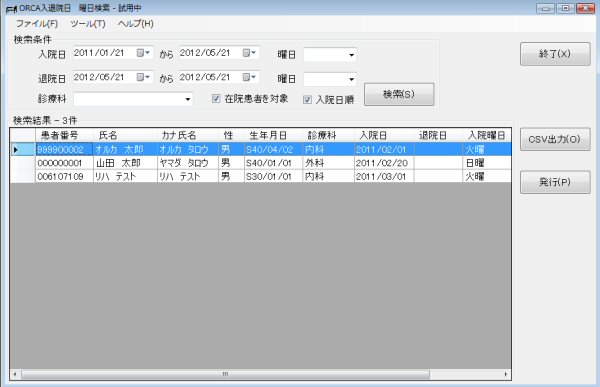Viewport: 600px width, 387px height.
Task: Open calendar icon for 退院日 end date
Action: [249, 77]
